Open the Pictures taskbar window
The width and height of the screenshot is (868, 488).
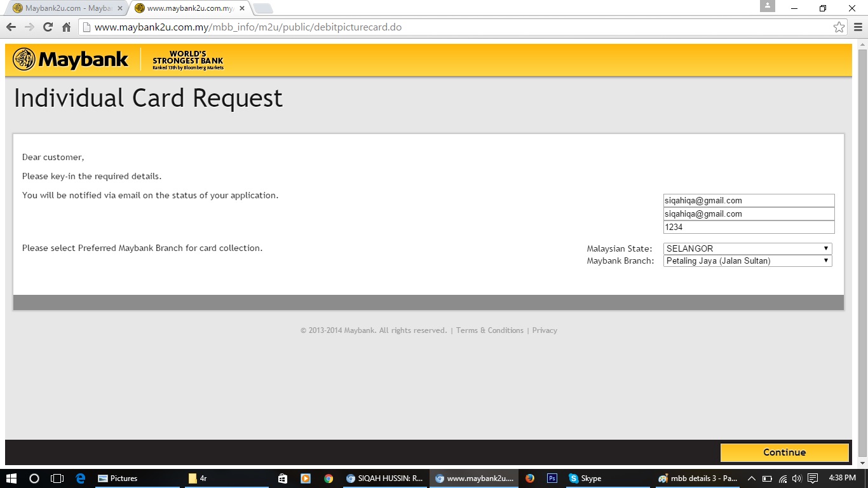pos(137,478)
